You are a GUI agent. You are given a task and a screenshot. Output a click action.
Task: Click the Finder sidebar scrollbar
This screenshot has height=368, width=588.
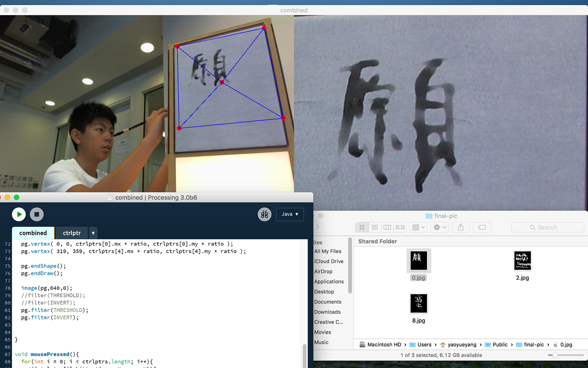pyautogui.click(x=350, y=266)
